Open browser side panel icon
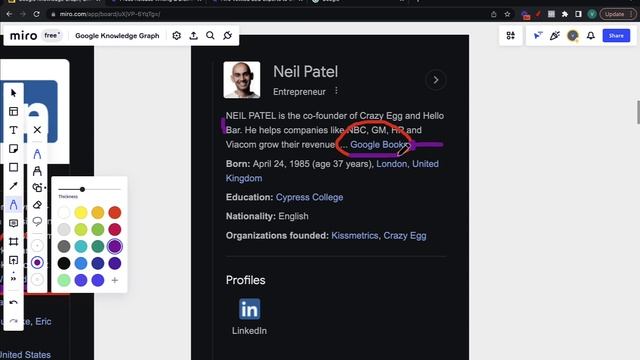Image resolution: width=640 pixels, height=360 pixels. click(x=578, y=14)
